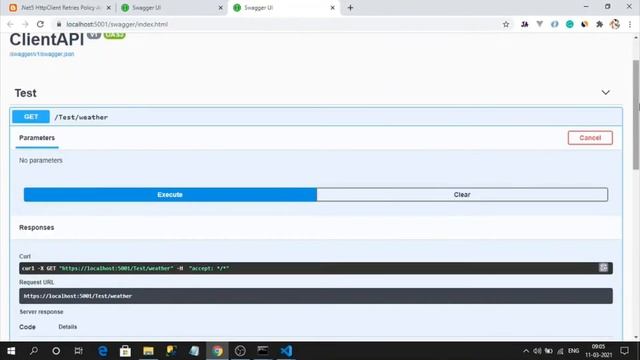
Task: Open Microsoft Store from the taskbar
Action: (x=125, y=351)
